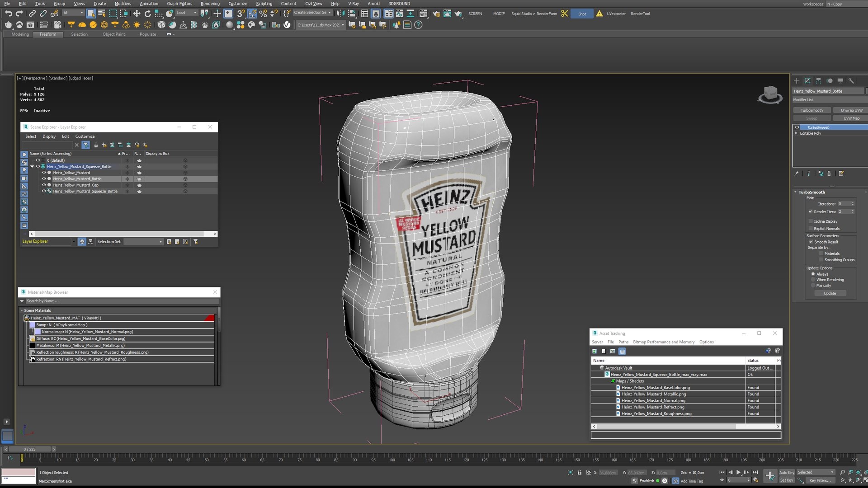Click the Undo arrow in main toolbar

(8, 14)
